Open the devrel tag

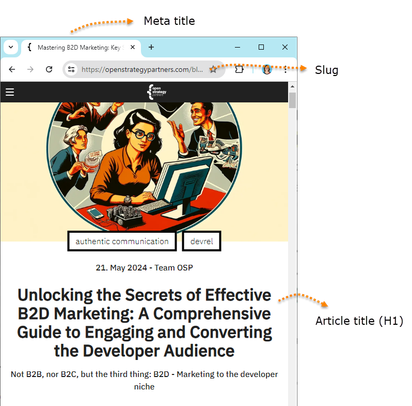click(x=202, y=241)
